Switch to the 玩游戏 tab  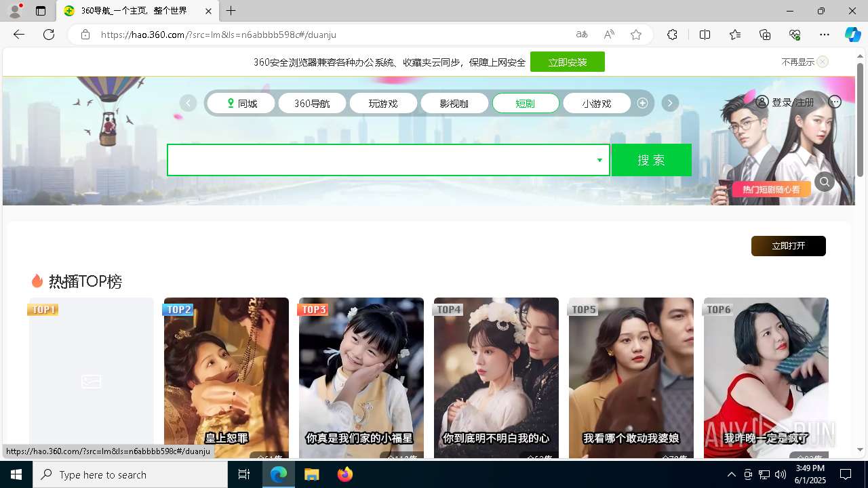point(383,104)
